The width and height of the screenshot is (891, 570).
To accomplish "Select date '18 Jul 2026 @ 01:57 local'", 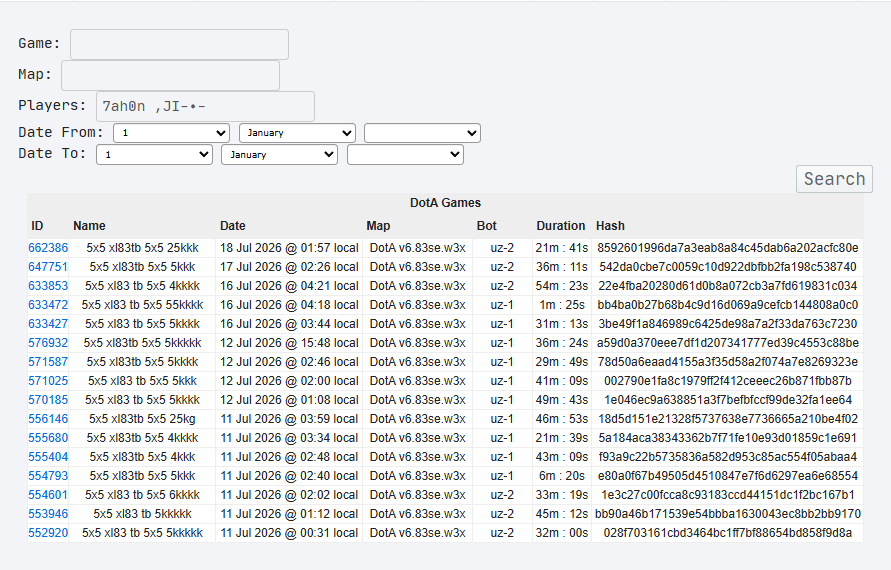I will [289, 248].
